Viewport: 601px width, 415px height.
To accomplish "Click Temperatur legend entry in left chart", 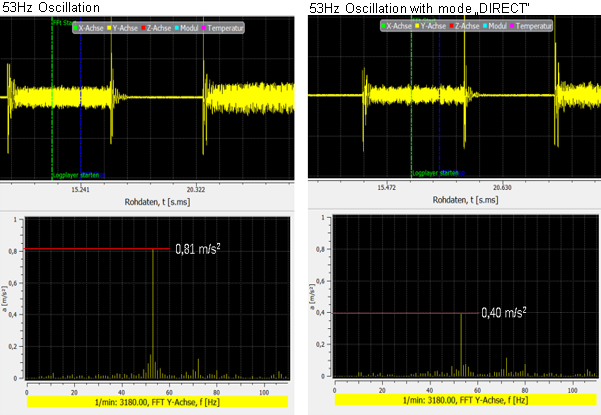I will pyautogui.click(x=223, y=28).
